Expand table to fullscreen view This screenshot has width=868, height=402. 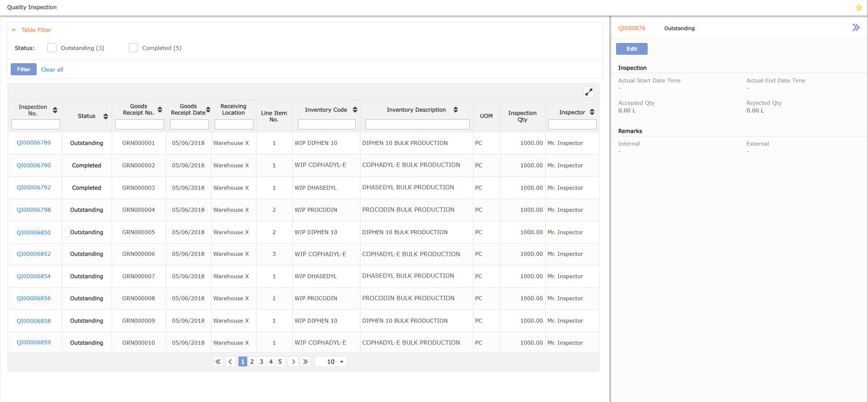589,92
